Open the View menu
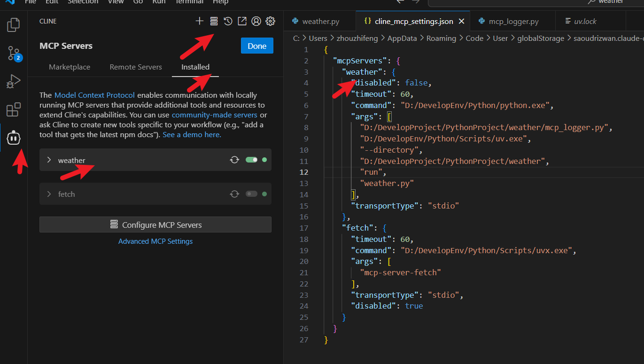Viewport: 644px width, 364px height. coord(116,2)
